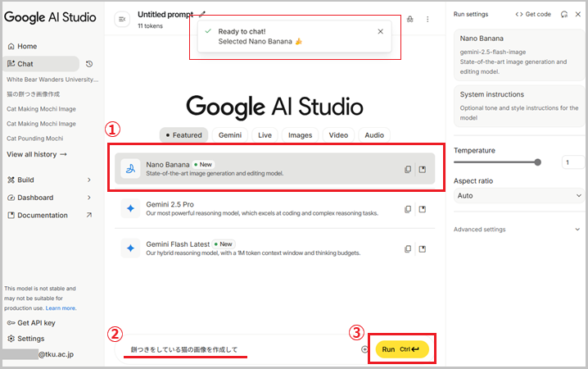Click the incognito mode icon in header
This screenshot has height=369, width=588.
(409, 19)
